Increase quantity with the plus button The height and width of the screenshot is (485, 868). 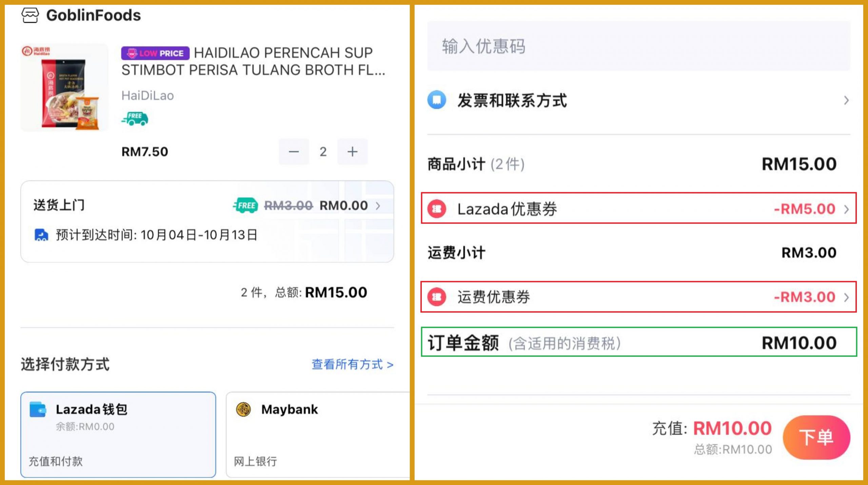tap(352, 152)
